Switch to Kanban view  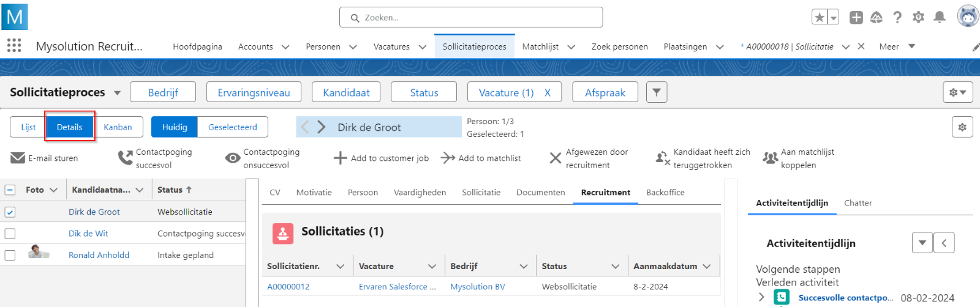coord(118,127)
